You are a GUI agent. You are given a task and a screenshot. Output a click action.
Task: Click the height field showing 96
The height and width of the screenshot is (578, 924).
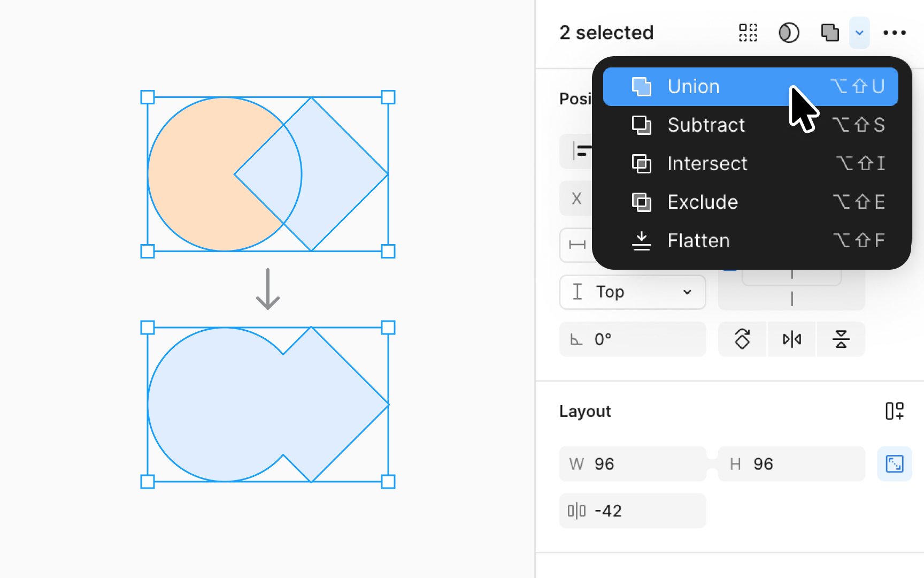[x=791, y=464]
